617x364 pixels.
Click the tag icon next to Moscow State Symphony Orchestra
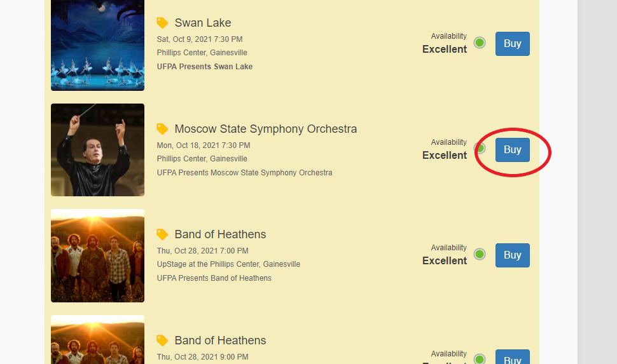[x=162, y=129]
